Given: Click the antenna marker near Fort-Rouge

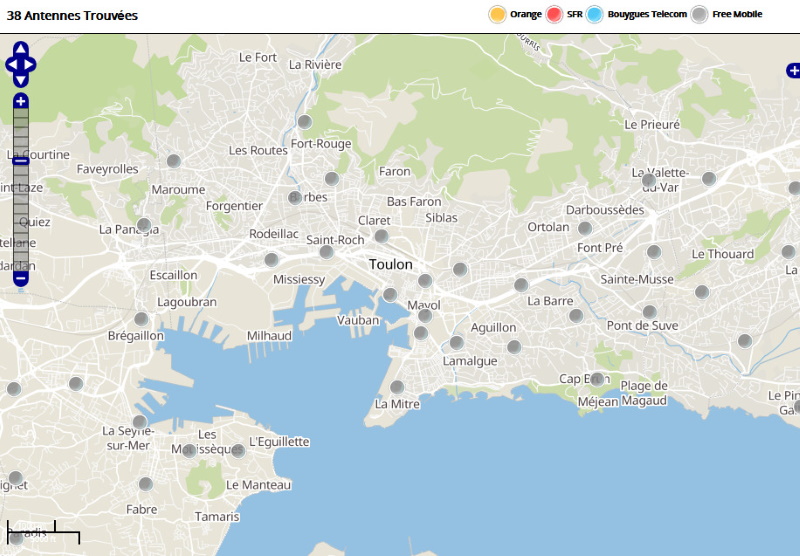Looking at the screenshot, I should point(305,122).
